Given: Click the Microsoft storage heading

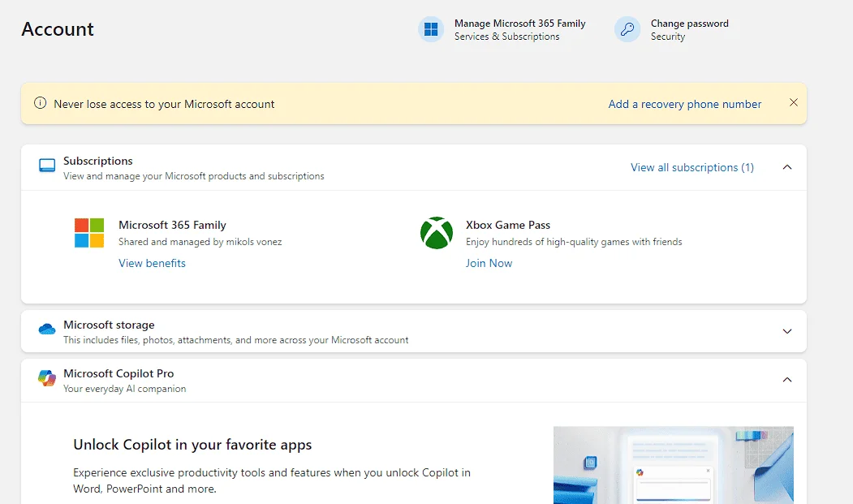Looking at the screenshot, I should point(109,325).
